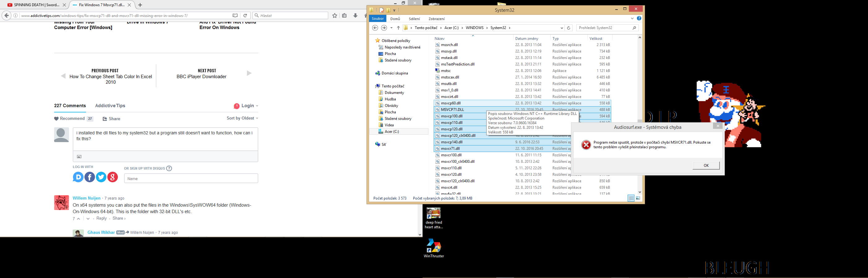The width and height of the screenshot is (868, 278).
Task: Open Sdílení ribbon tab
Action: pos(415,19)
